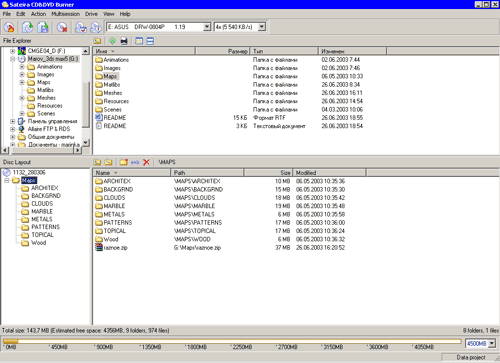Screen dimensions: 500x363
Task: Select the CMGE04_D (F:) drive
Action: click(46, 51)
